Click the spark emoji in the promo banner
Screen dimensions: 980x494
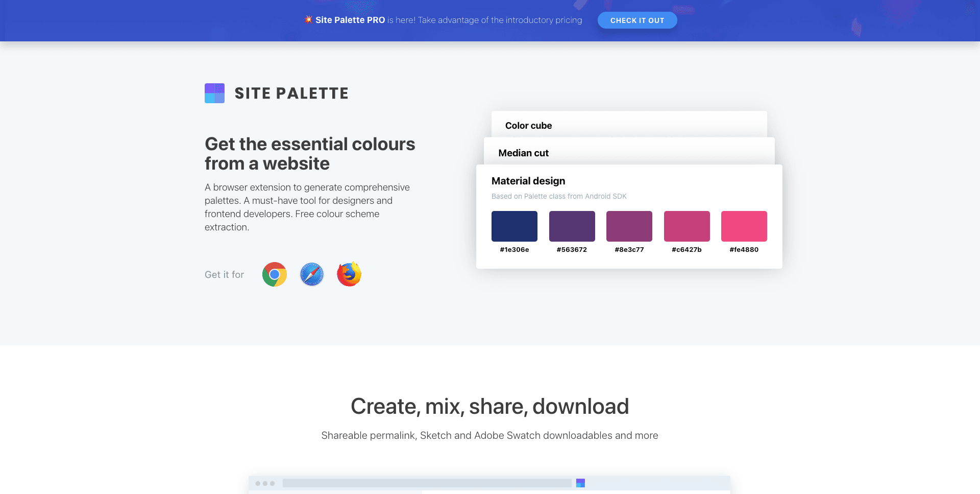tap(308, 19)
